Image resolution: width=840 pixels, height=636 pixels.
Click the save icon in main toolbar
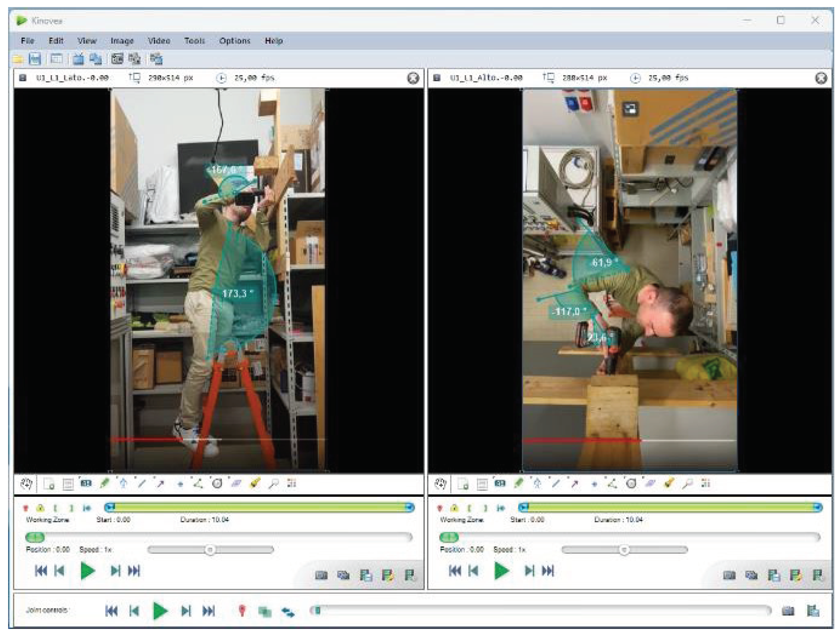click(x=35, y=59)
